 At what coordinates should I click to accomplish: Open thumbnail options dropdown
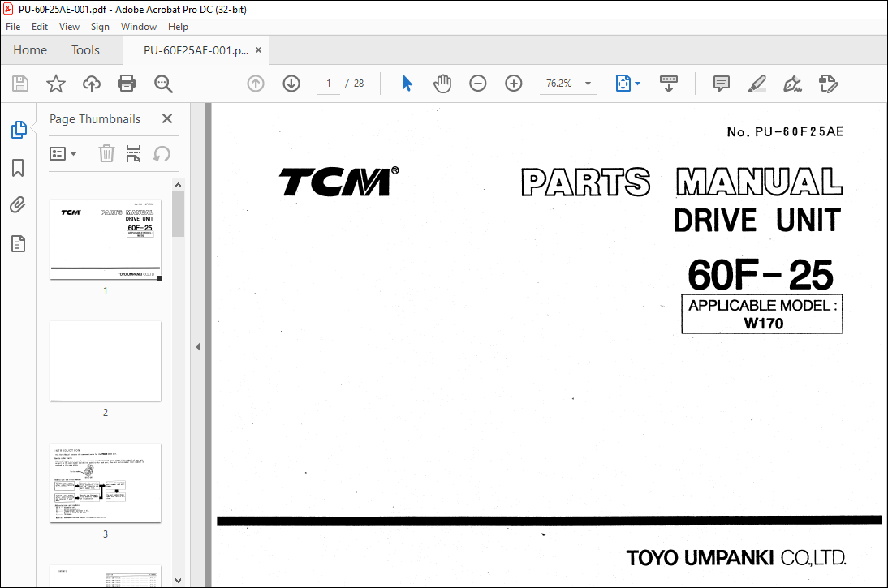coord(63,153)
